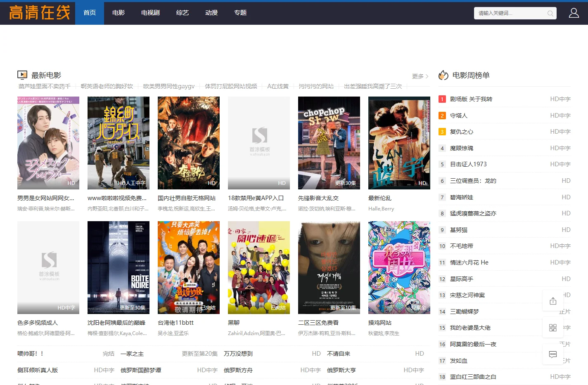Open the 动漫 navigation tab
Viewport: 588px width, 385px height.
pos(211,13)
